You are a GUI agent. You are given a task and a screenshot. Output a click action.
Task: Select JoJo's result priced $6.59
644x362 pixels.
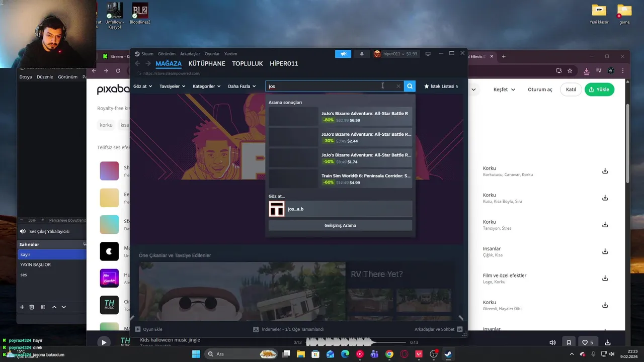[x=340, y=117]
